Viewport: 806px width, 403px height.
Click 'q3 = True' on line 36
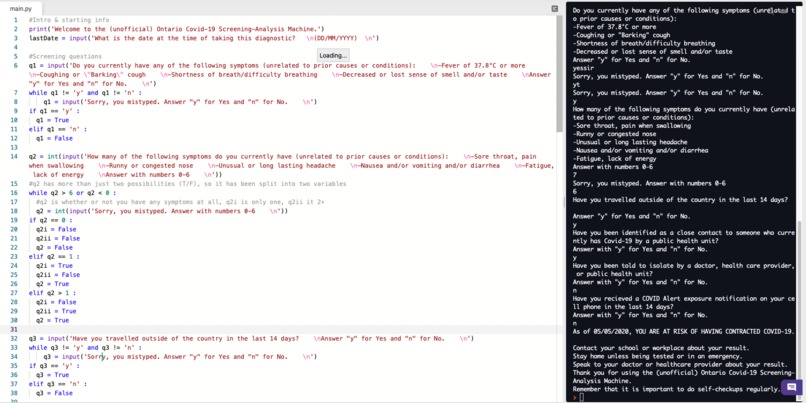pos(52,375)
